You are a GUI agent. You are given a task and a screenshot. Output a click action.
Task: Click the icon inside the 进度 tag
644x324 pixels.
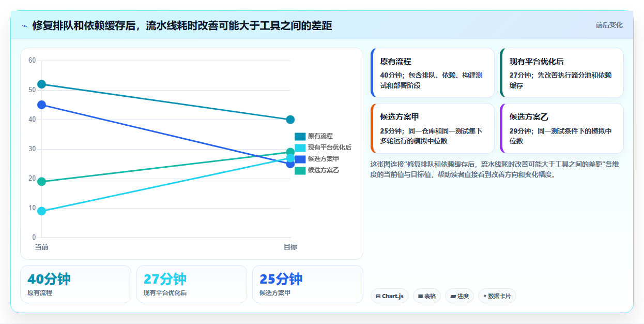(453, 297)
